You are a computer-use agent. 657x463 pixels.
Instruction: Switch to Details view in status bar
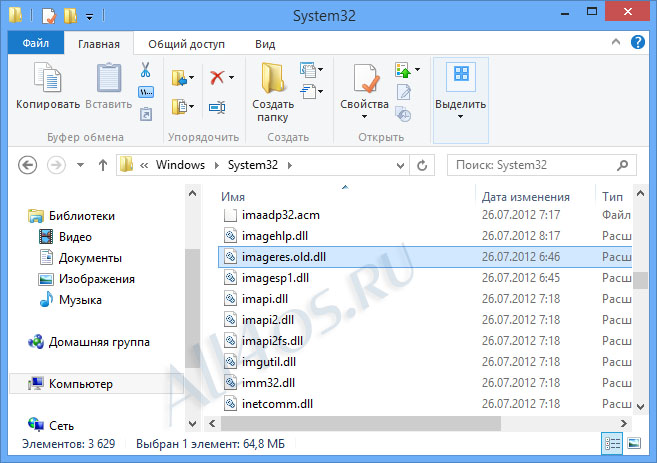tap(612, 443)
